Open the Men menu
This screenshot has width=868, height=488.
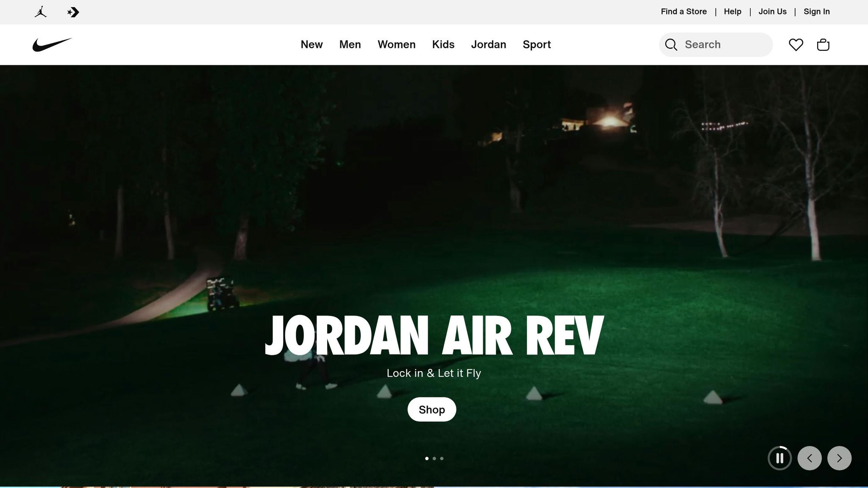click(x=350, y=44)
